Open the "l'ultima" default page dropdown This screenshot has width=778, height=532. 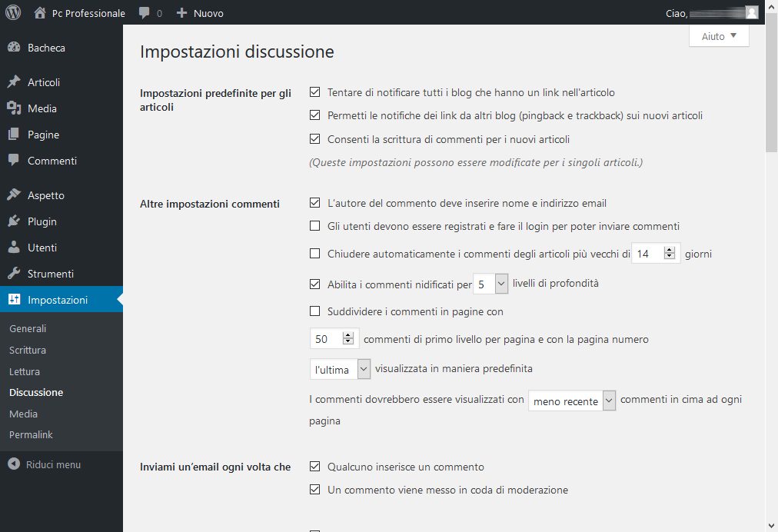tap(340, 369)
